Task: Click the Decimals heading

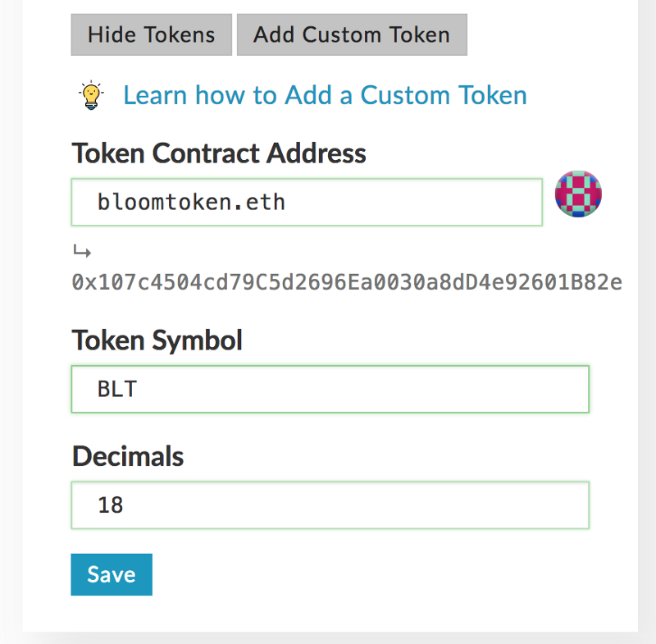Action: click(x=128, y=455)
